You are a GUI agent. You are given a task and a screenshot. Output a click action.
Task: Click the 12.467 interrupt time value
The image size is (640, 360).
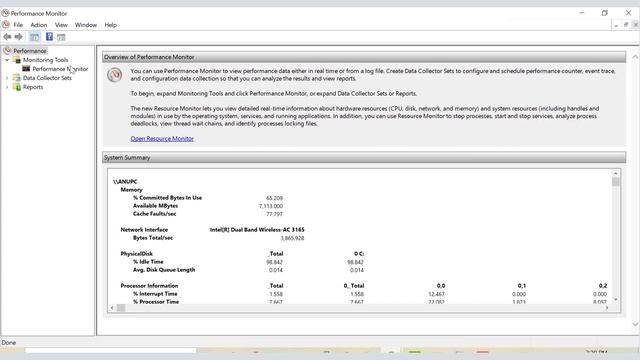click(x=436, y=294)
